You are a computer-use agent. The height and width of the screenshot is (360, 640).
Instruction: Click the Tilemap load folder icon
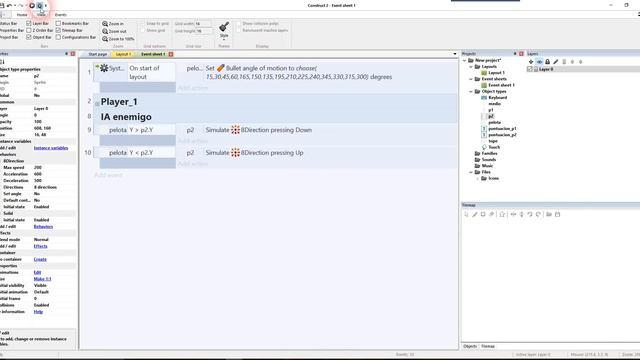coord(549,214)
